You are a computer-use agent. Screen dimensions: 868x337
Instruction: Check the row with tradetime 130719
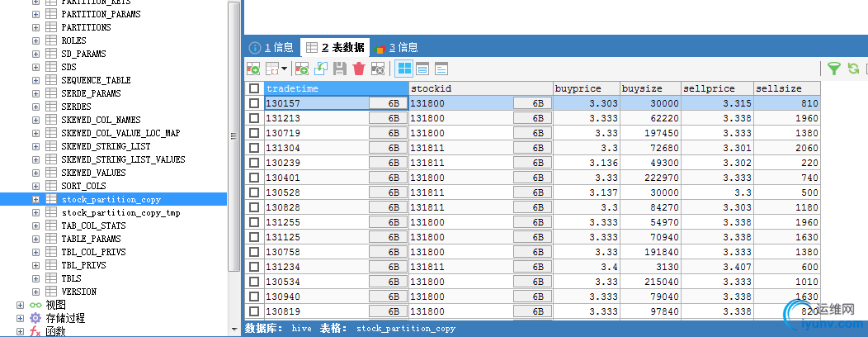254,133
